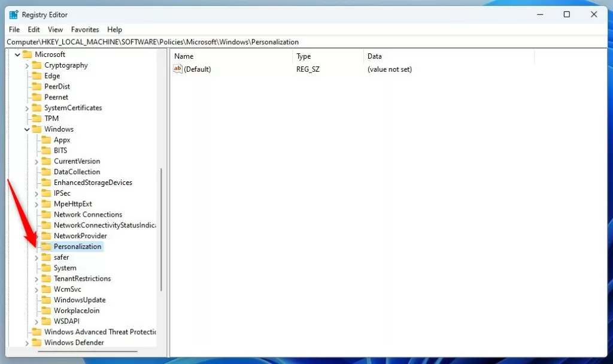Click the TPM folder icon
This screenshot has width=613, height=364.
pyautogui.click(x=37, y=118)
